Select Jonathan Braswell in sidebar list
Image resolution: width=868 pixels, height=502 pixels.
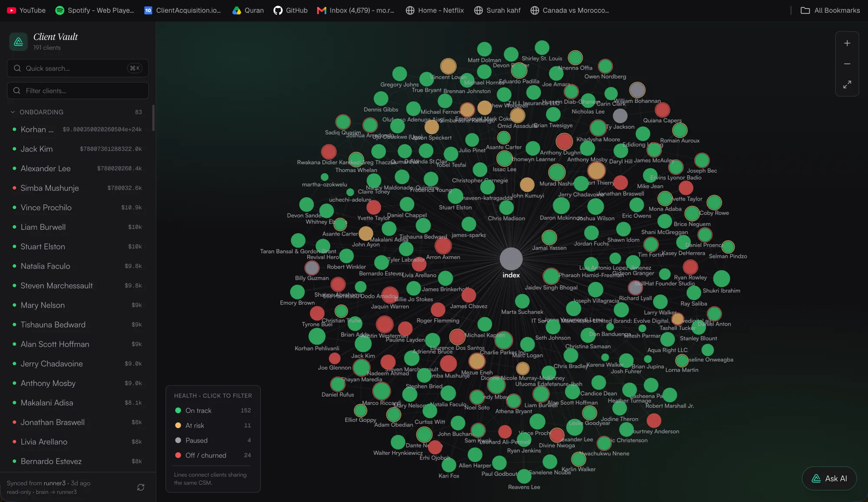[x=78, y=422]
